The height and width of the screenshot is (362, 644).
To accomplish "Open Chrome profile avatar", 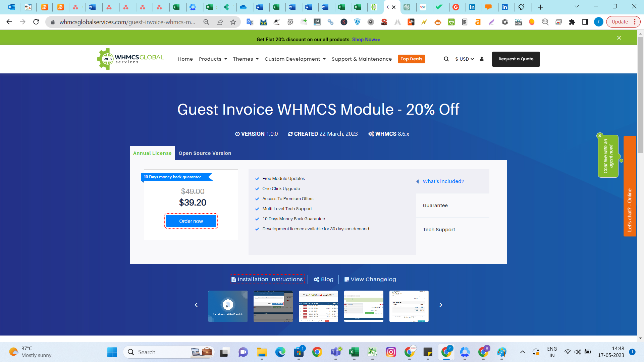I will 599,22.
